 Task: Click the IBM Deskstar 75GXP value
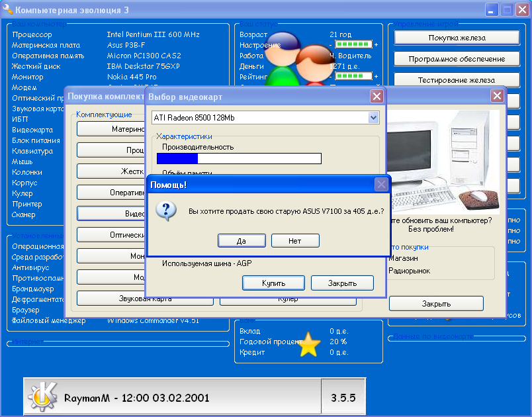click(143, 66)
